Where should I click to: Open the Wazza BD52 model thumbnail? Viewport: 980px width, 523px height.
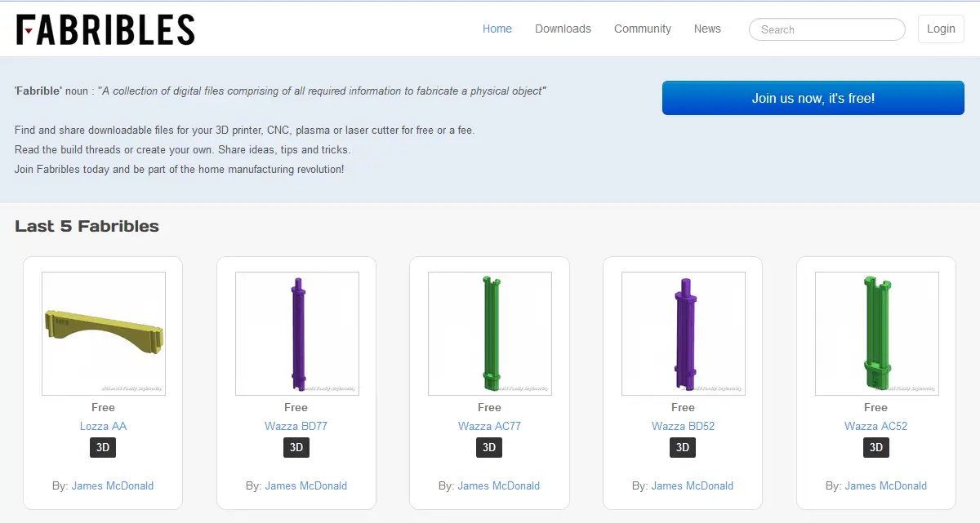pyautogui.click(x=684, y=334)
